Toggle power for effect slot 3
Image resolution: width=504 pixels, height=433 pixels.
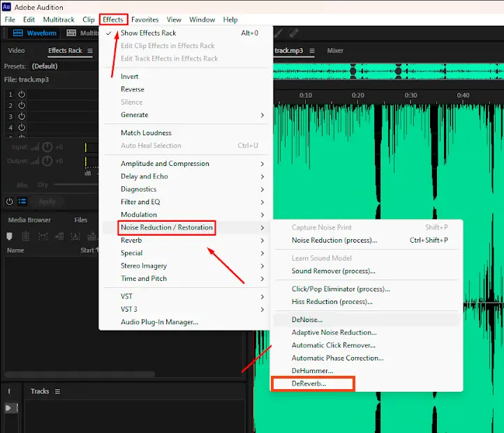point(22,116)
